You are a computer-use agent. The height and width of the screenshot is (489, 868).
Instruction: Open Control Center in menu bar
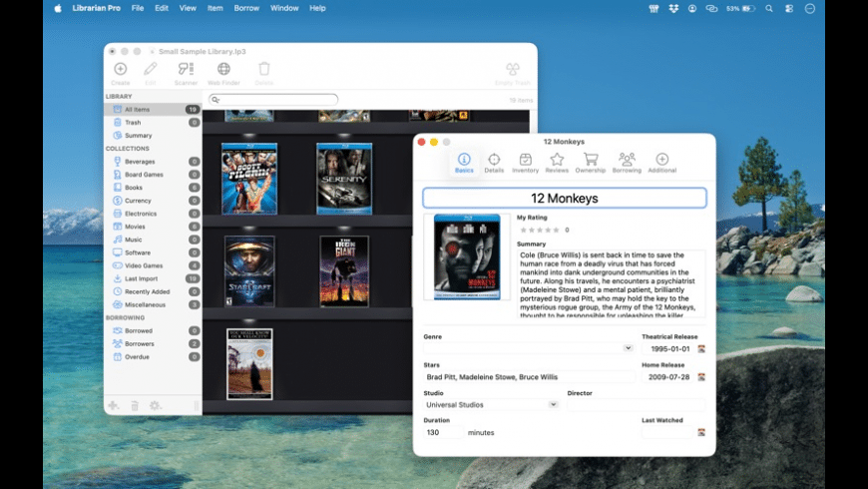click(789, 8)
